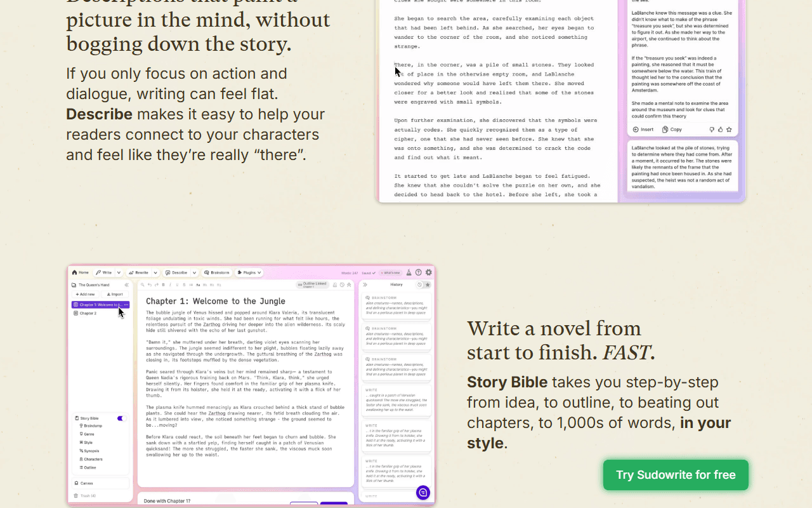Click the Chapter 1: Welcome to the Jungle heading
Viewport: 812px width, 508px height.
click(216, 301)
